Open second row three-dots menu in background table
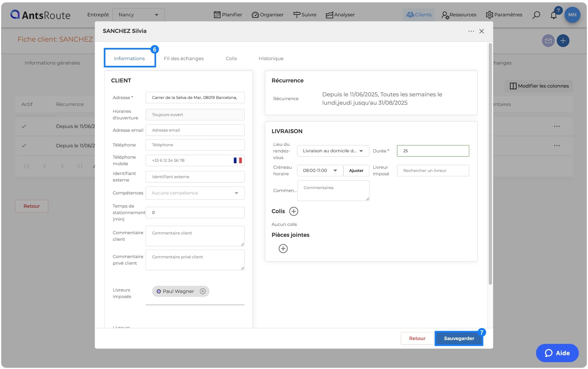Screen dimensions: 588x369 [x=557, y=146]
